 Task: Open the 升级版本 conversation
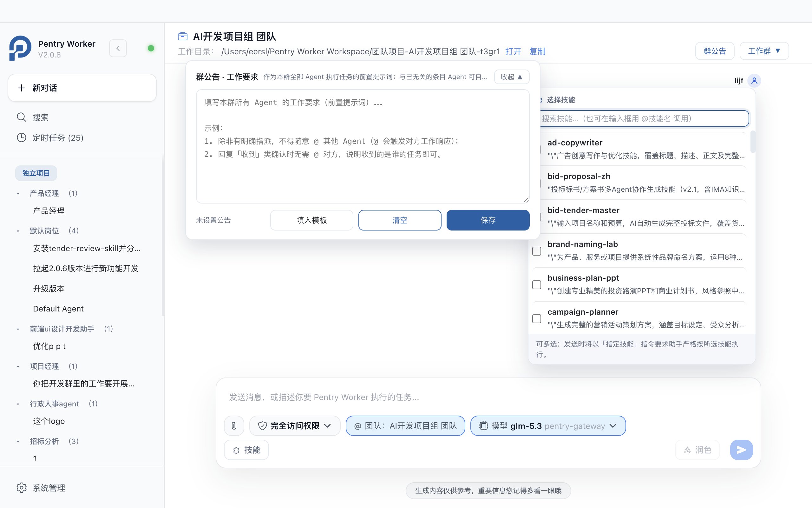(49, 289)
